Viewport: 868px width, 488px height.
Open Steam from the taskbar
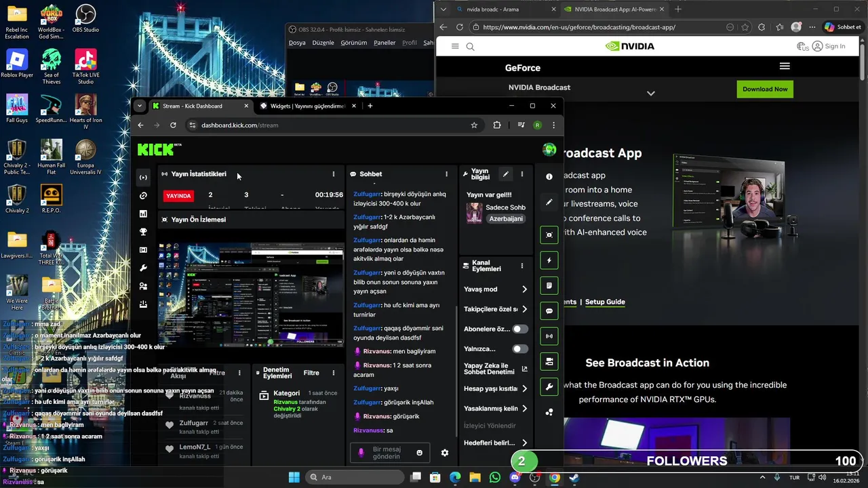point(574,477)
